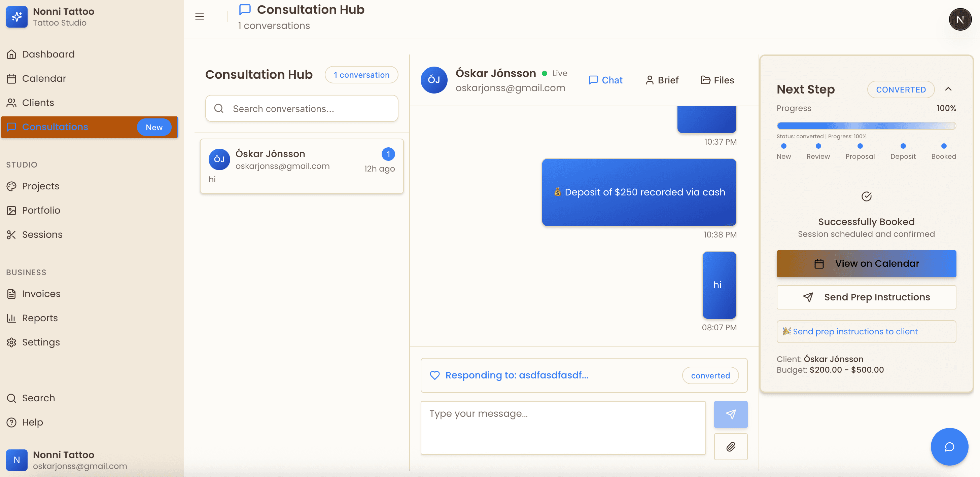Image resolution: width=980 pixels, height=477 pixels.
Task: Click Nonni Tattoo sparkle logo icon
Action: 17,17
